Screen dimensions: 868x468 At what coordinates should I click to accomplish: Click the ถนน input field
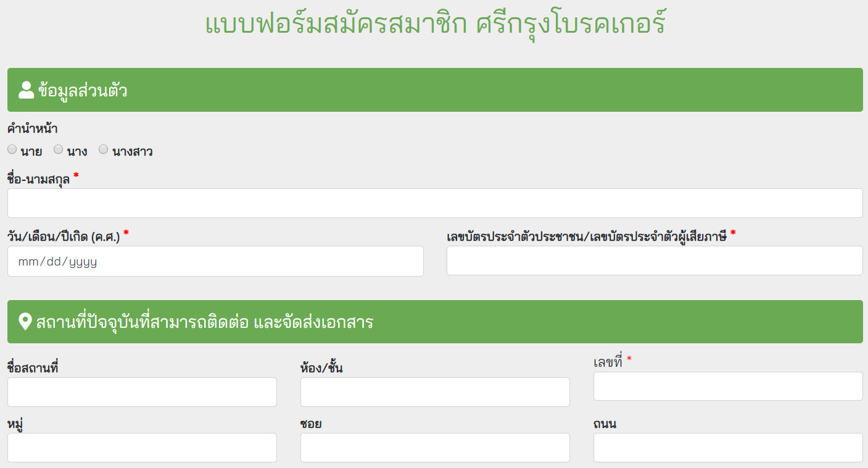tap(728, 448)
